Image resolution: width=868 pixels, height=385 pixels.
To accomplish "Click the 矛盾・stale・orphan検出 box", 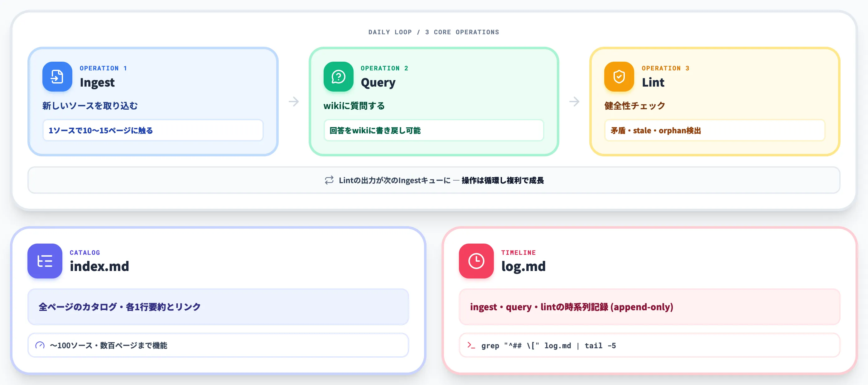I will [715, 130].
